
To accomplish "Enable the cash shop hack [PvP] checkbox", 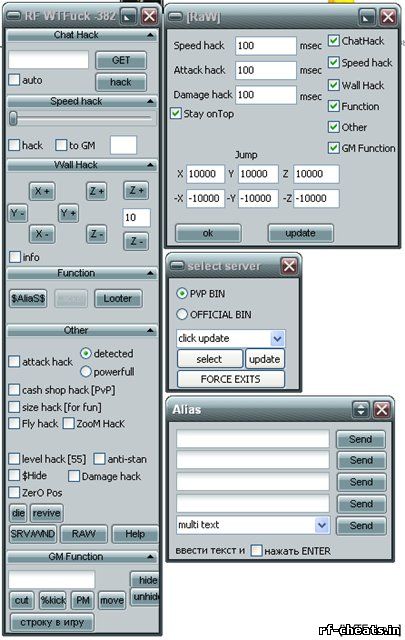I will [14, 390].
